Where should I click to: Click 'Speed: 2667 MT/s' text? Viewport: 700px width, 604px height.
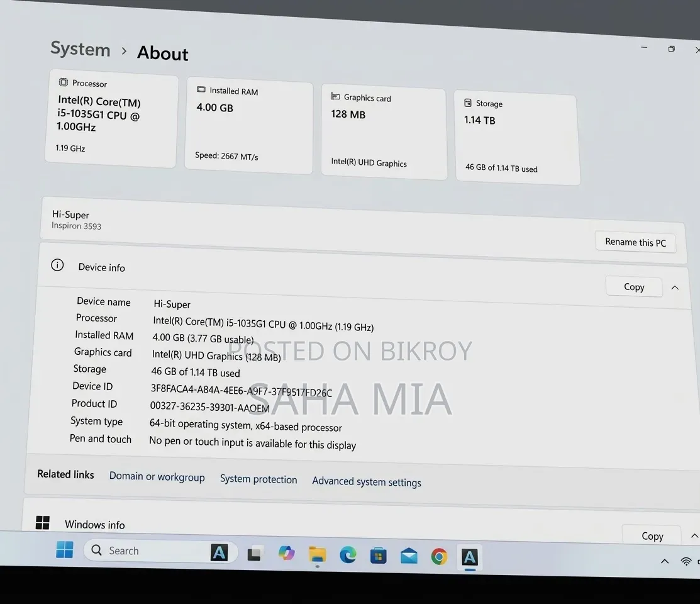[226, 156]
